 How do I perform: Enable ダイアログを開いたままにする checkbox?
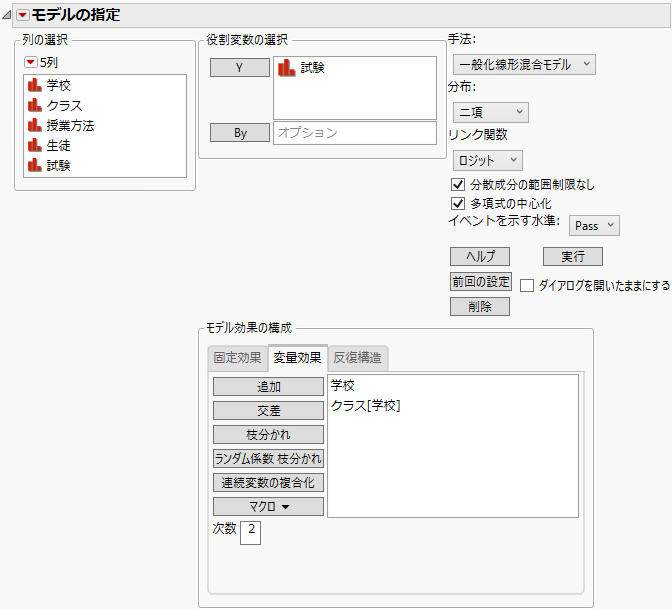tap(527, 285)
